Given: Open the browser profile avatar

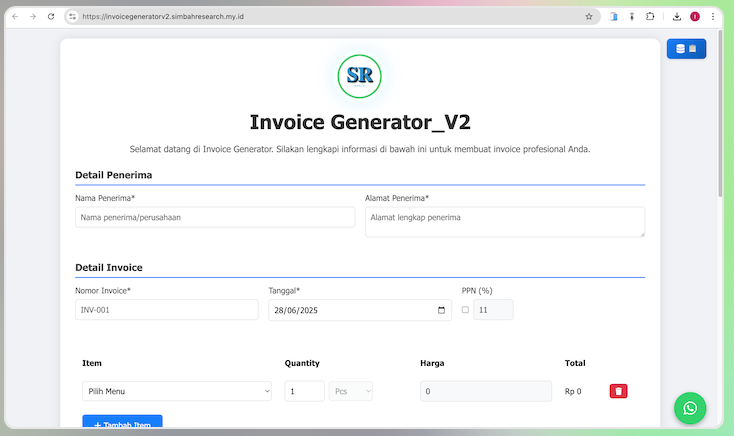Looking at the screenshot, I should pos(695,17).
